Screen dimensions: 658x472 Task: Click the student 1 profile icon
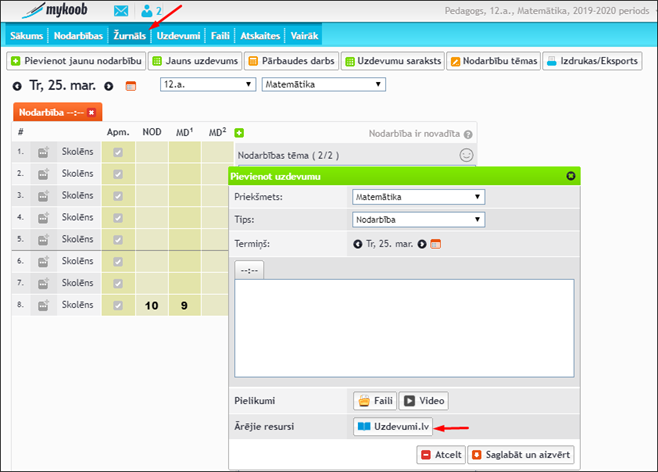click(44, 153)
